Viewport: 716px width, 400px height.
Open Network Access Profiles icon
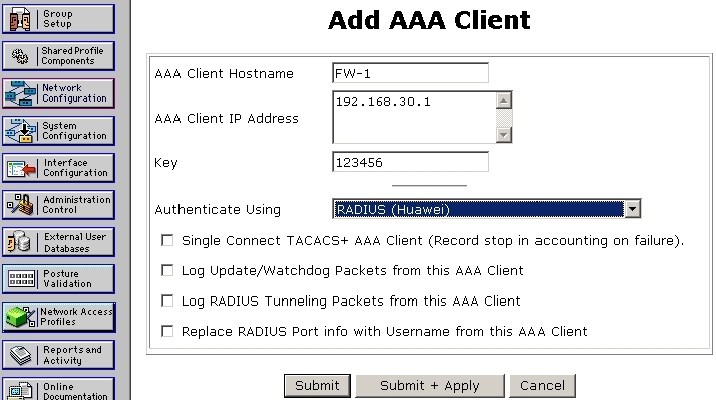(21, 316)
